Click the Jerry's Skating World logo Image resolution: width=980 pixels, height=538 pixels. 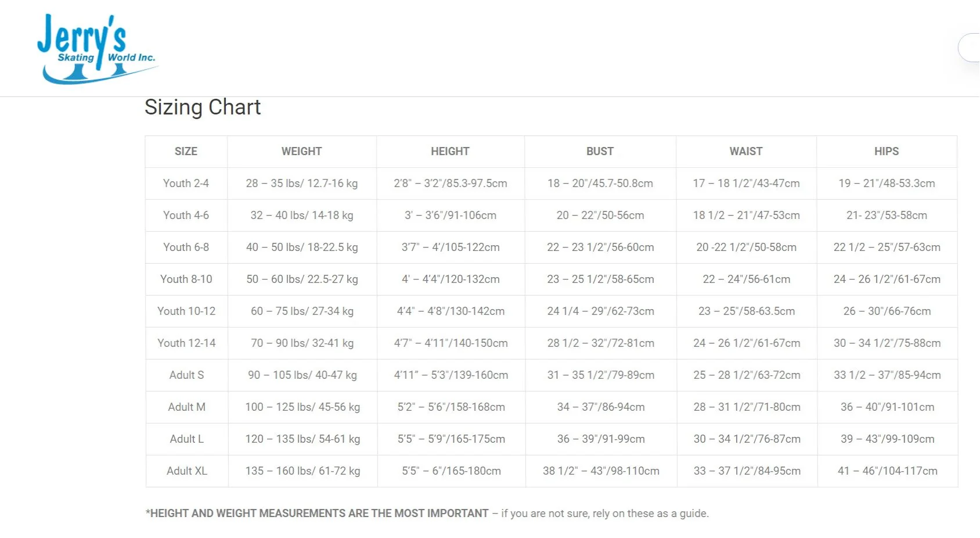pos(97,49)
